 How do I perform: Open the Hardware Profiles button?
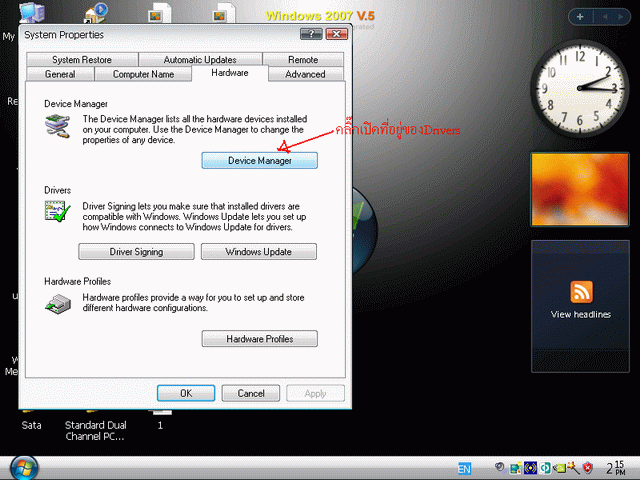click(x=260, y=338)
